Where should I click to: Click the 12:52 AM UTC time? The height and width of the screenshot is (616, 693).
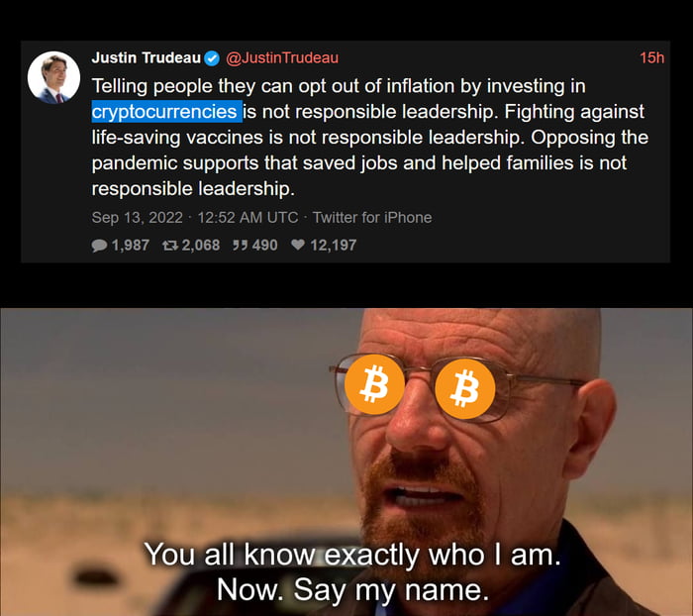click(247, 218)
